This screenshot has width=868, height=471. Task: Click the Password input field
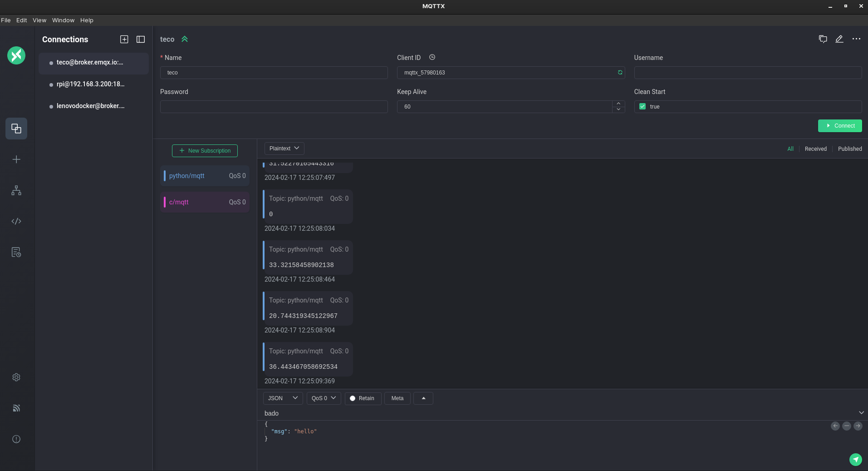click(274, 107)
